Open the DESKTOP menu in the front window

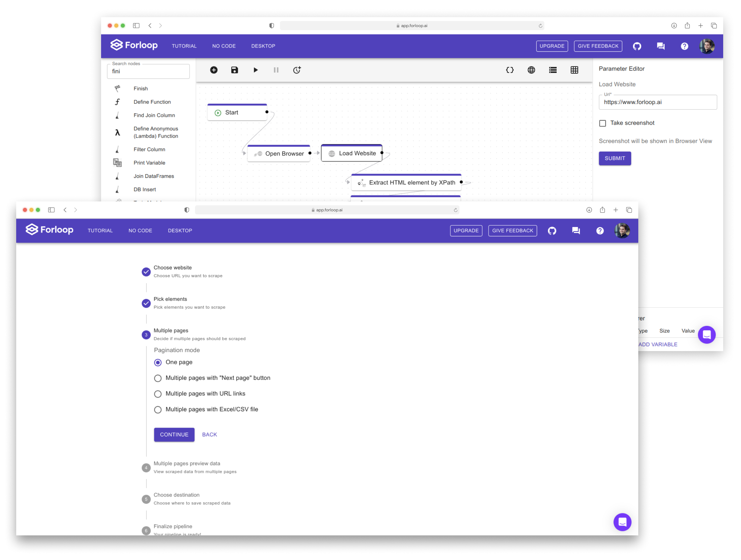(180, 231)
